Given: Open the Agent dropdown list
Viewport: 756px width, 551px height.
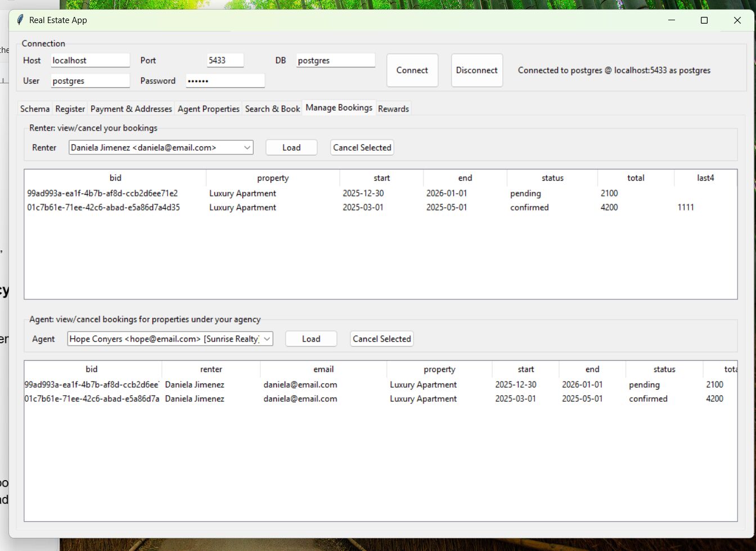Looking at the screenshot, I should (267, 339).
